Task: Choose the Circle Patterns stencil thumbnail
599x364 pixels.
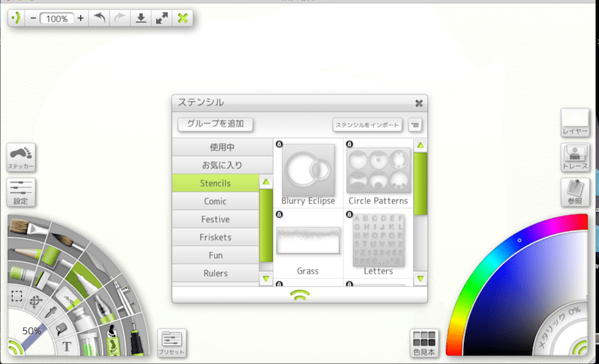Action: [x=378, y=170]
